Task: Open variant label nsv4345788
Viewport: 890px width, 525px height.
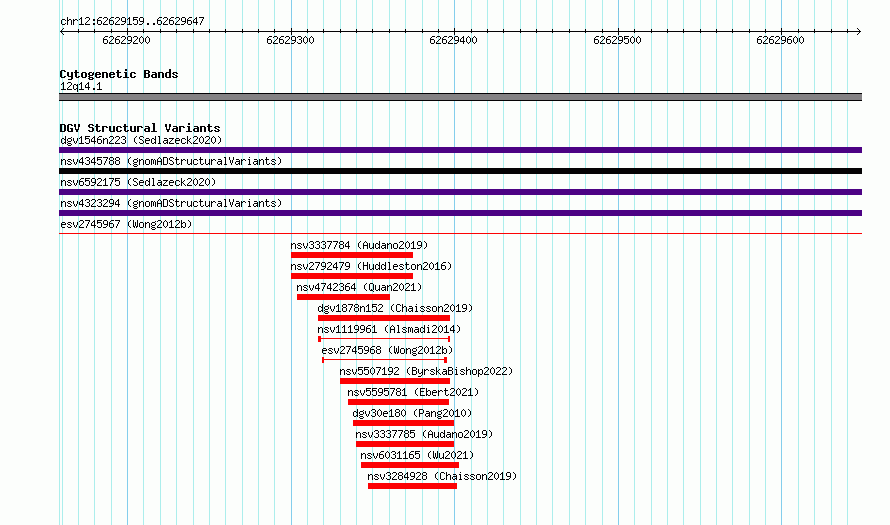Action: pyautogui.click(x=171, y=161)
